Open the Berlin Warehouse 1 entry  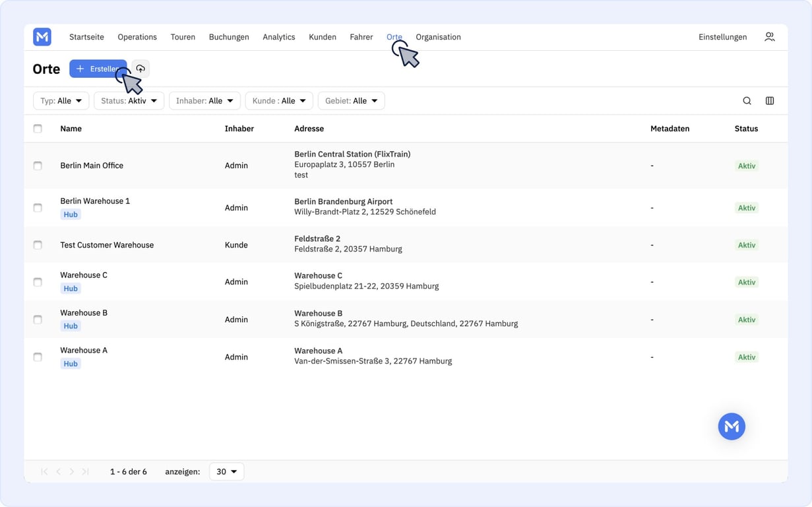coord(95,201)
